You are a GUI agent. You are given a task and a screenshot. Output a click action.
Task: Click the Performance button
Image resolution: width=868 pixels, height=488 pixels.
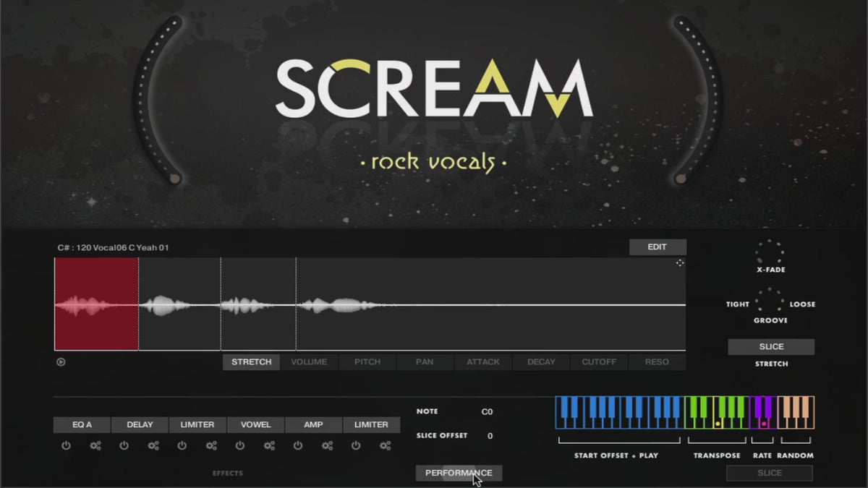[459, 473]
